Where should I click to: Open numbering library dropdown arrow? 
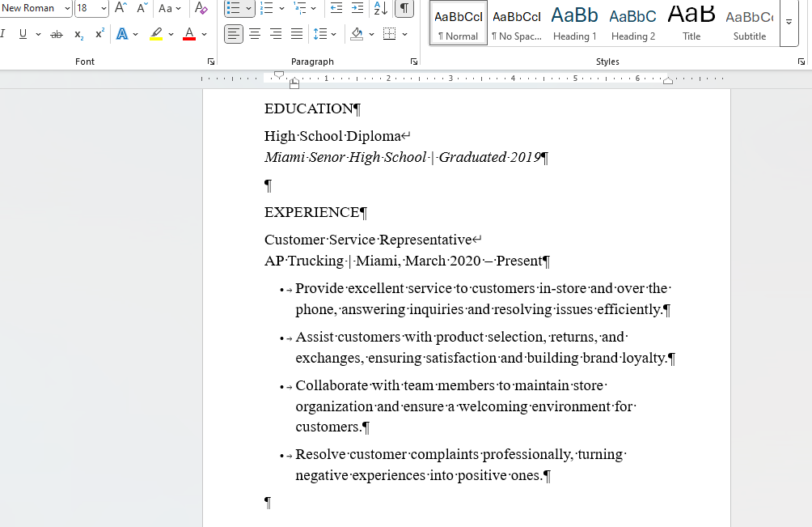click(x=281, y=9)
